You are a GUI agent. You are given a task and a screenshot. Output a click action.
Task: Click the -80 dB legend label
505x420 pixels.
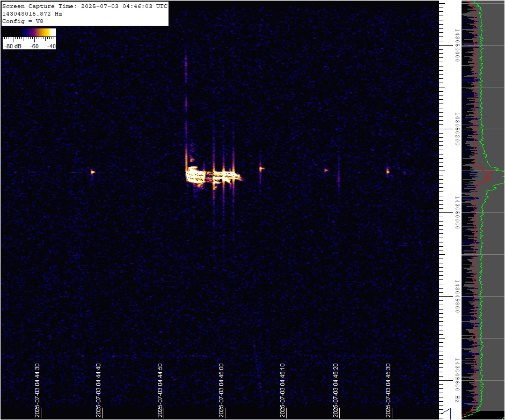pyautogui.click(x=13, y=46)
